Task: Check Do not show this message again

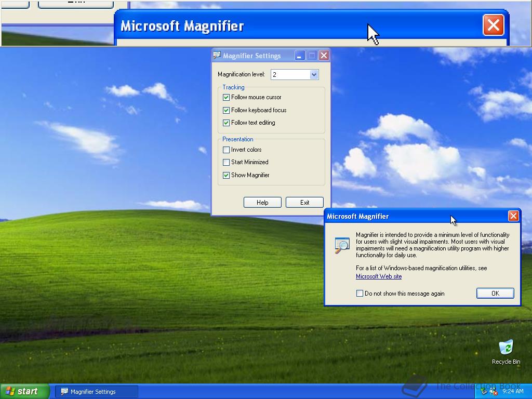Action: tap(360, 294)
